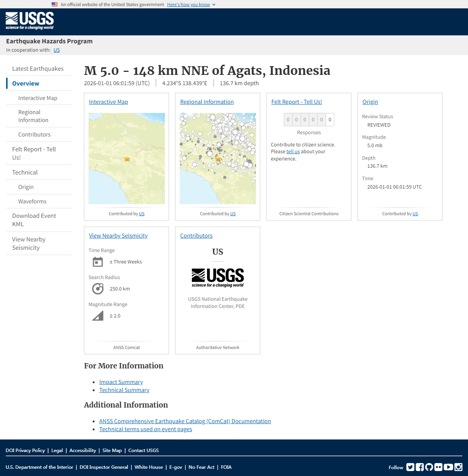Click the magnitude range triangle icon
Screen dimensions: 468x476
(x=98, y=316)
